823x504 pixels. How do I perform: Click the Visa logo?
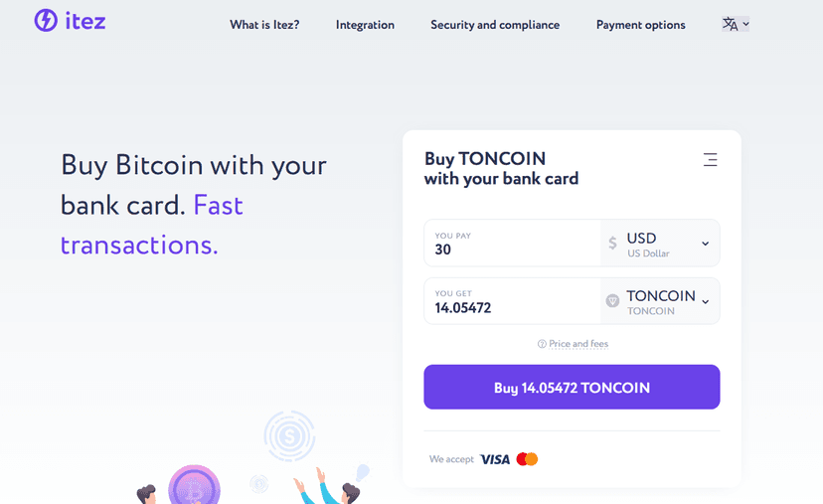[x=494, y=459]
